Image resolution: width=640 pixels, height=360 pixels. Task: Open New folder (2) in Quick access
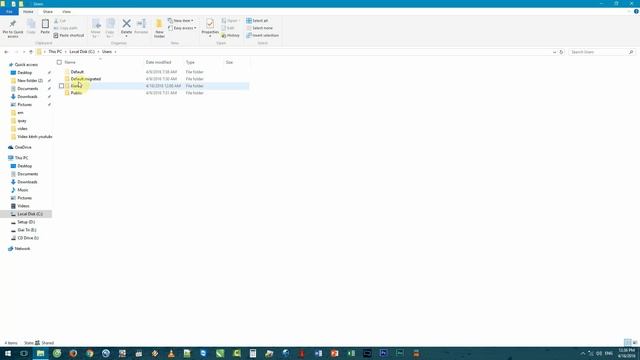(x=30, y=81)
